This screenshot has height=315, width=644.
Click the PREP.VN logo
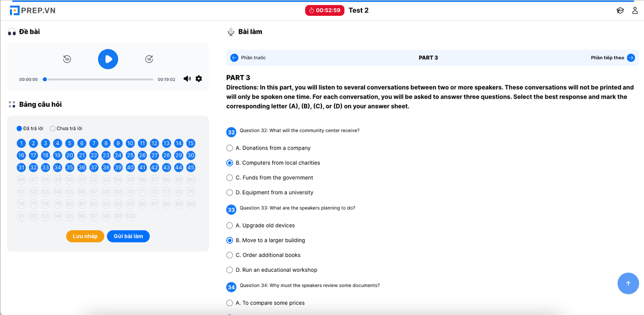pyautogui.click(x=32, y=11)
